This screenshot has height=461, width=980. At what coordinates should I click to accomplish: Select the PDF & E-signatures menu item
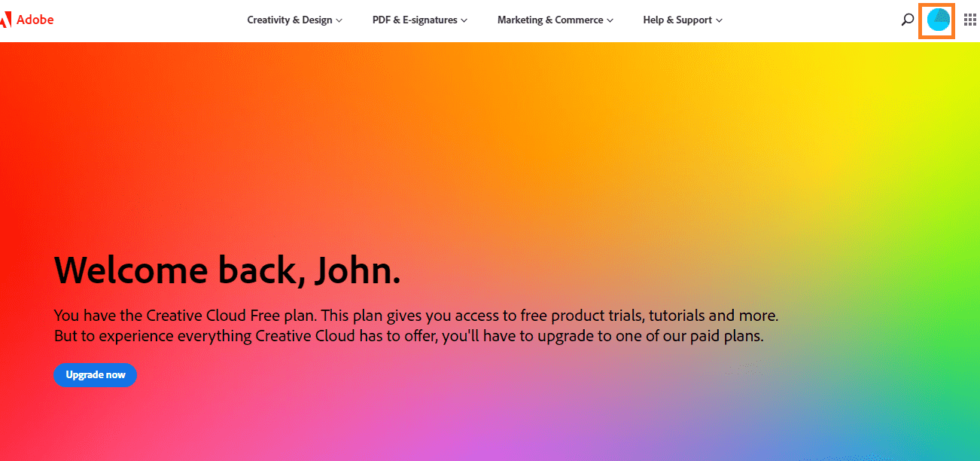click(414, 20)
